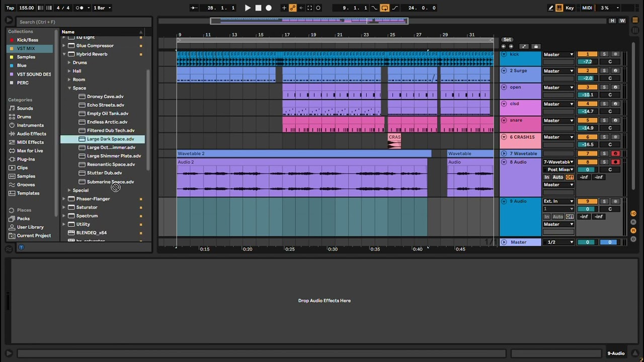Solo the snare track
The image size is (644, 362).
pyautogui.click(x=604, y=120)
